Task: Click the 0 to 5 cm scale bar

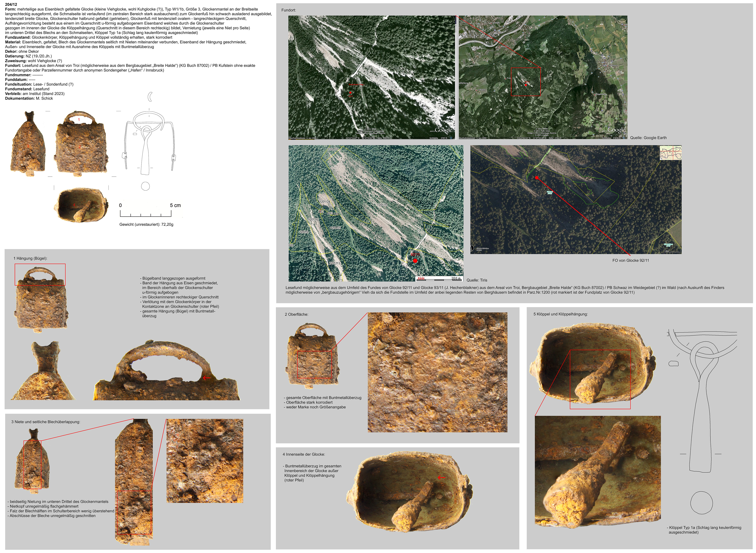Action: coord(146,214)
